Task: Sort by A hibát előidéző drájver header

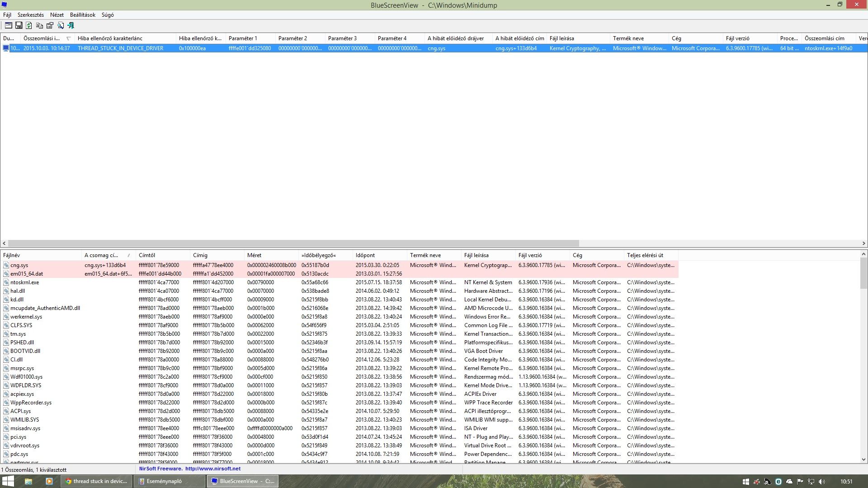Action: pyautogui.click(x=458, y=38)
